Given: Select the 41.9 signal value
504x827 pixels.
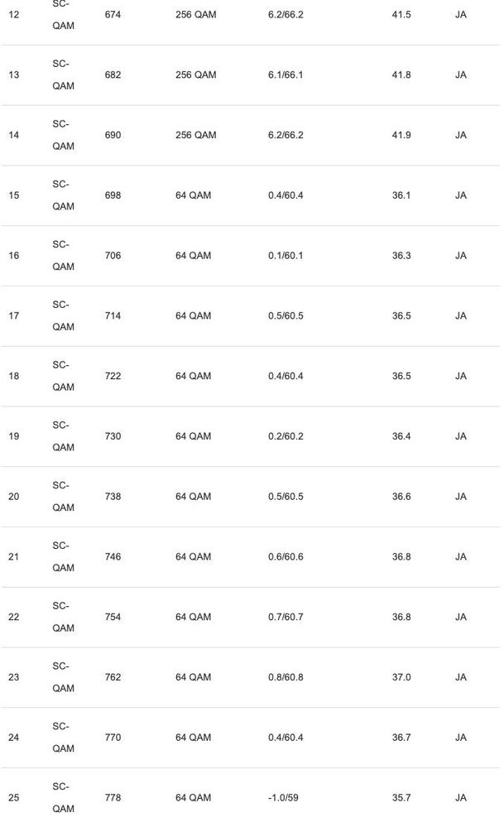Looking at the screenshot, I should [401, 135].
